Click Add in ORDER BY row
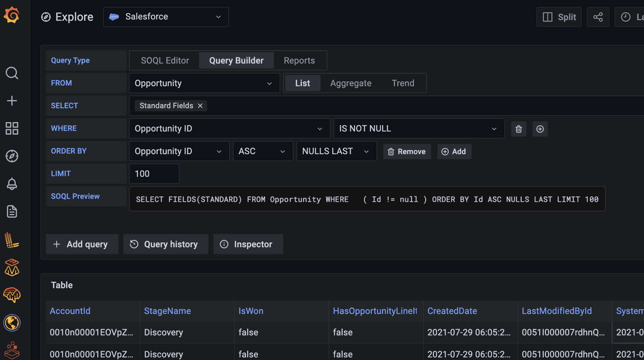This screenshot has width=644, height=360. coord(454,152)
